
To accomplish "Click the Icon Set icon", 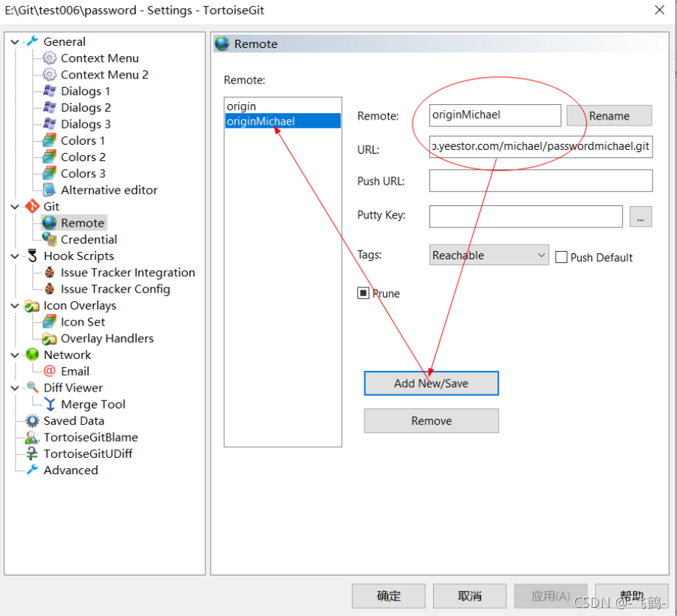I will pyautogui.click(x=50, y=322).
